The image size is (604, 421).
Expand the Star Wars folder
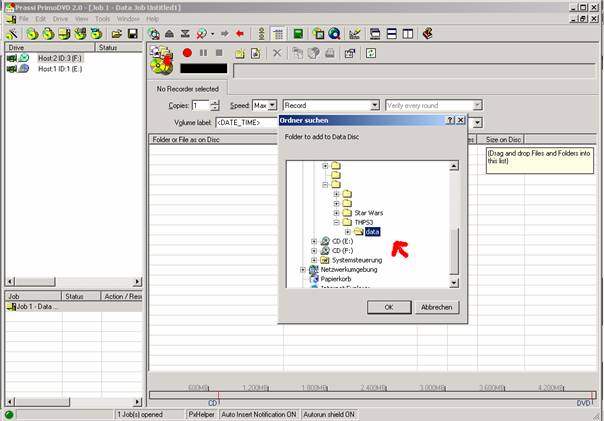click(x=336, y=212)
